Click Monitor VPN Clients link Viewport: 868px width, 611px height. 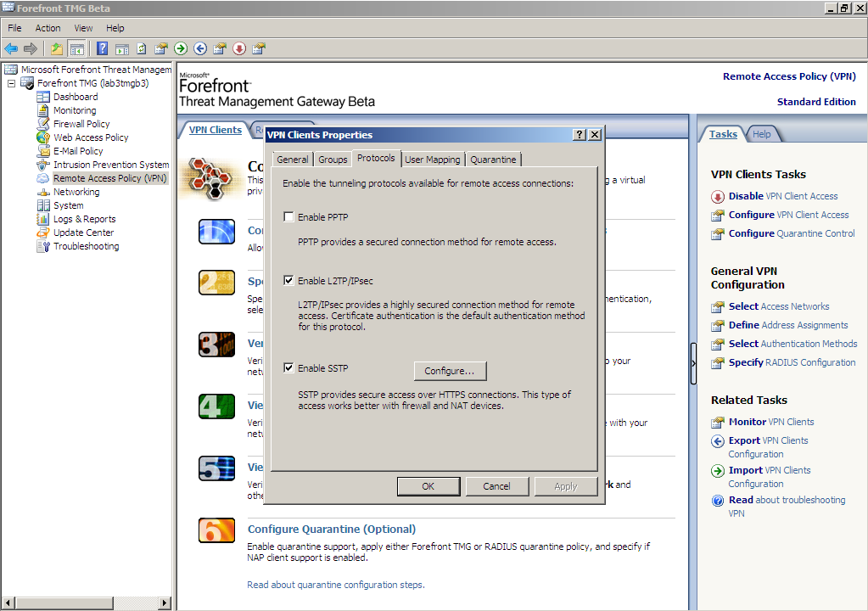[771, 422]
